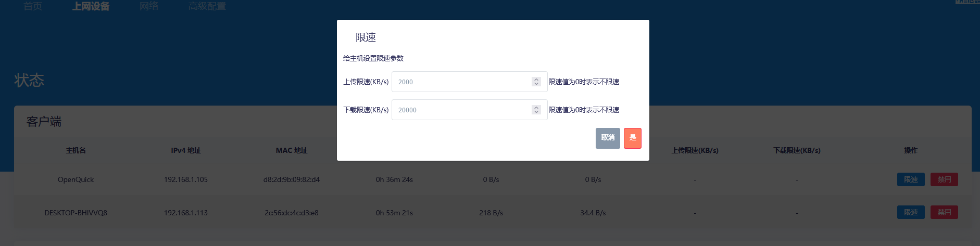Viewport: 980px width, 246px height.
Task: Click 禁用 button for OpenQuick
Action: (944, 179)
